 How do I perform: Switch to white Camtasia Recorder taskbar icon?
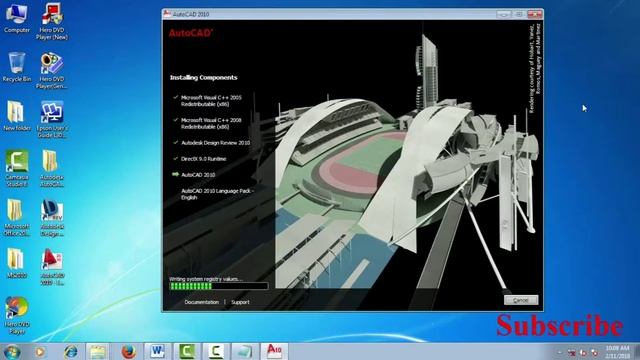(216, 351)
